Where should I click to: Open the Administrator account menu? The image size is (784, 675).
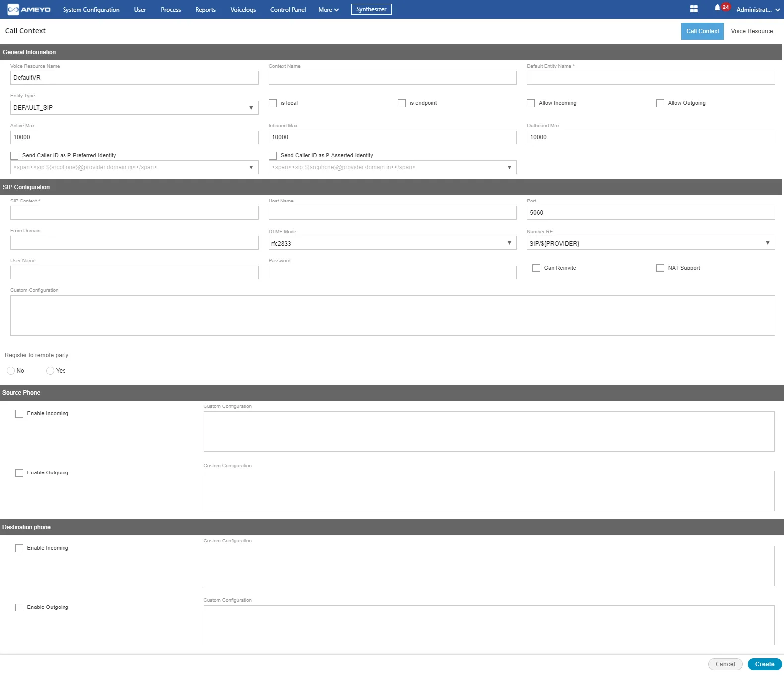click(x=758, y=10)
